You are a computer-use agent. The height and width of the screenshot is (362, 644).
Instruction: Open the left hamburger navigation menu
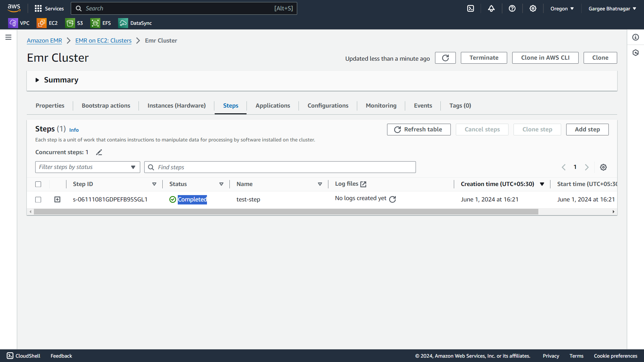coord(8,37)
